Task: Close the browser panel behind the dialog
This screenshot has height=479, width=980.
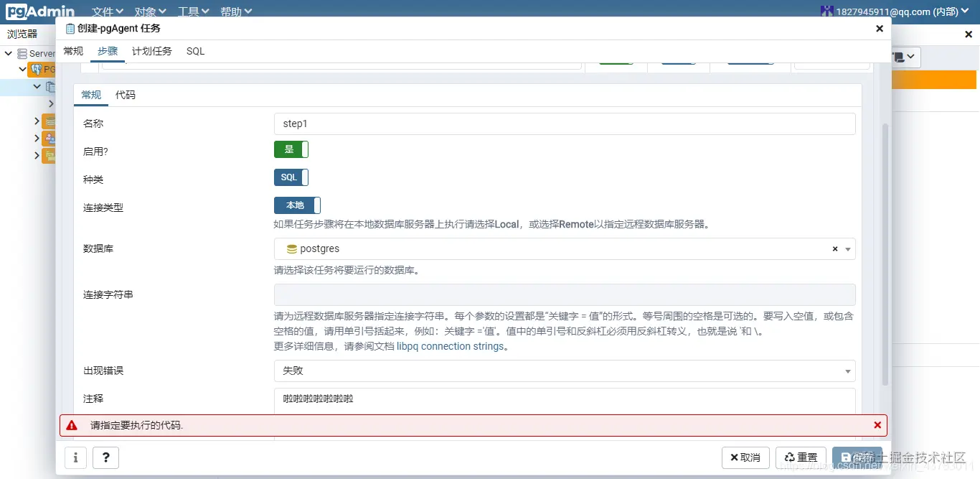Action: (x=968, y=34)
